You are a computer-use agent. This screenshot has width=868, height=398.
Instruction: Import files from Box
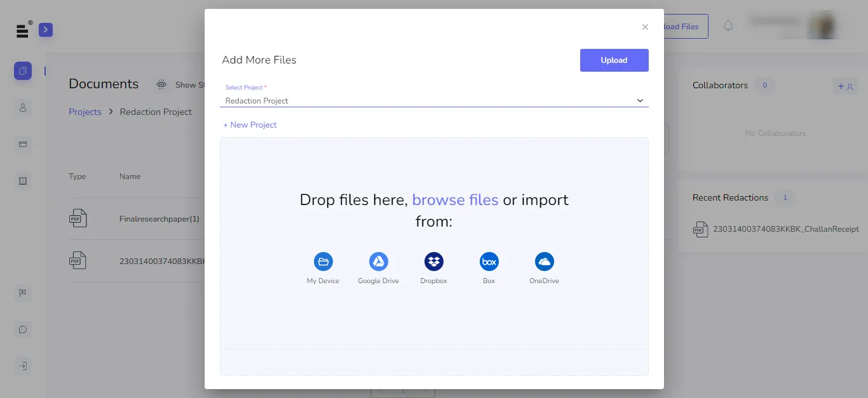pos(489,262)
